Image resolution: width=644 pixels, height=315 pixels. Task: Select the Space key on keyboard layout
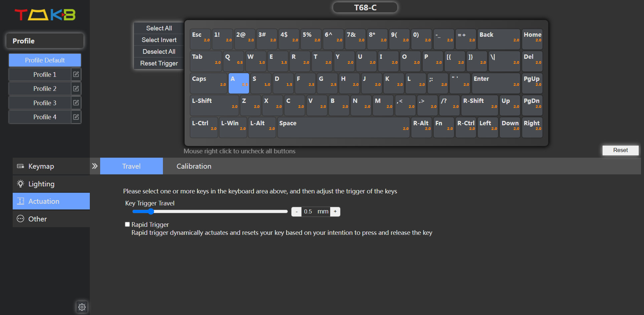[343, 127]
